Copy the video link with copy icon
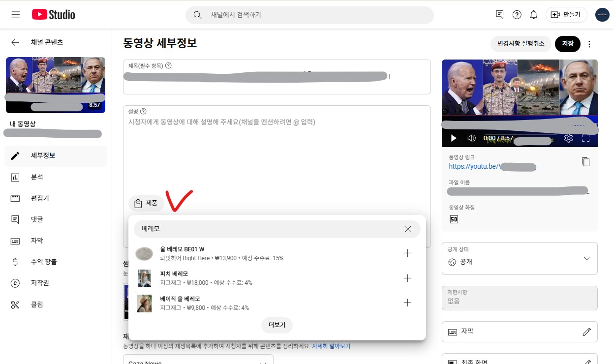The height and width of the screenshot is (364, 613). click(x=585, y=162)
